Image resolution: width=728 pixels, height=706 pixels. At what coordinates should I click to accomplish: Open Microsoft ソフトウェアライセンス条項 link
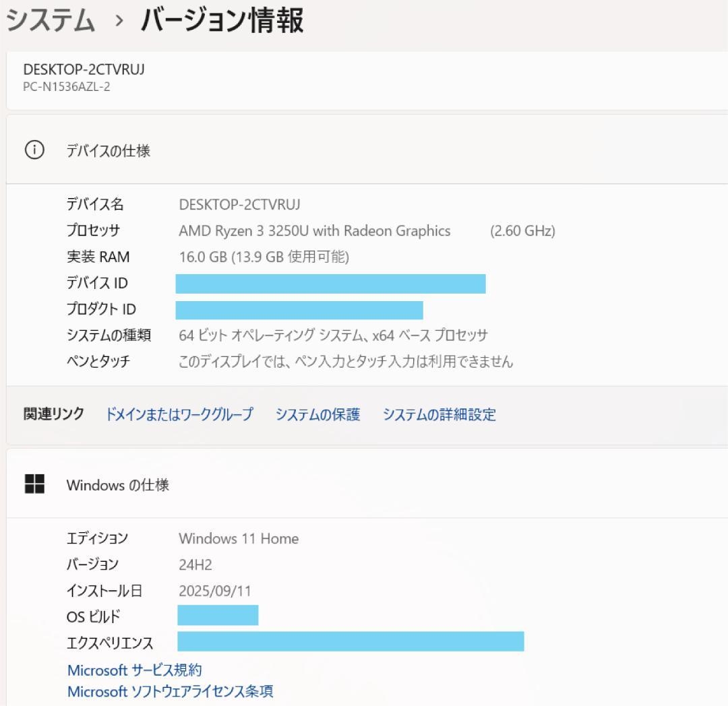click(x=171, y=691)
